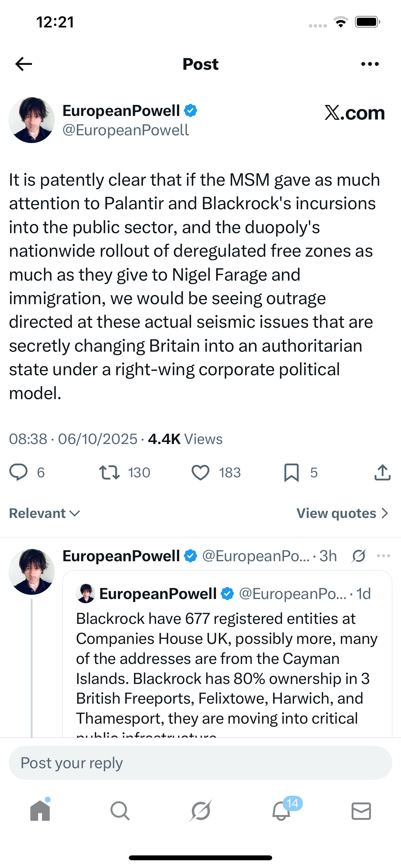Open the Search tab
Screen dimensions: 401x868
120,811
